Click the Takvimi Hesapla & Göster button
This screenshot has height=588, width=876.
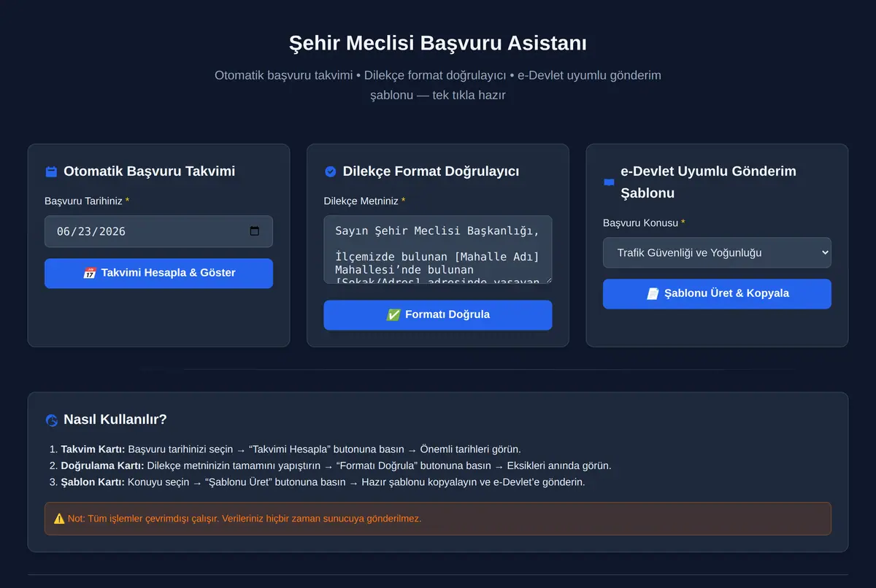coord(158,273)
